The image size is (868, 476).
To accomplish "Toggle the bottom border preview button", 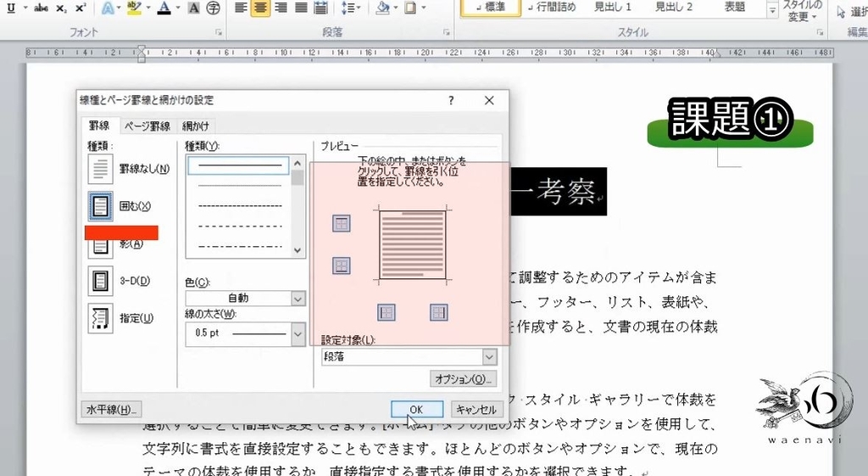I will coord(342,266).
